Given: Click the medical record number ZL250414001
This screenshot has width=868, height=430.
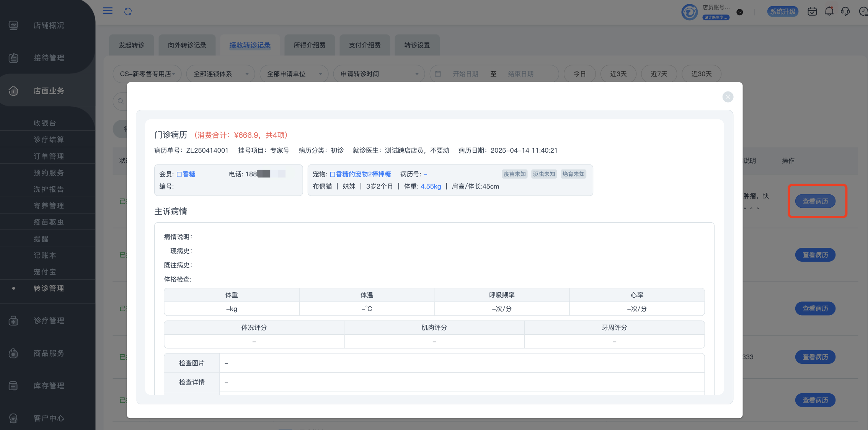Looking at the screenshot, I should click(x=207, y=150).
